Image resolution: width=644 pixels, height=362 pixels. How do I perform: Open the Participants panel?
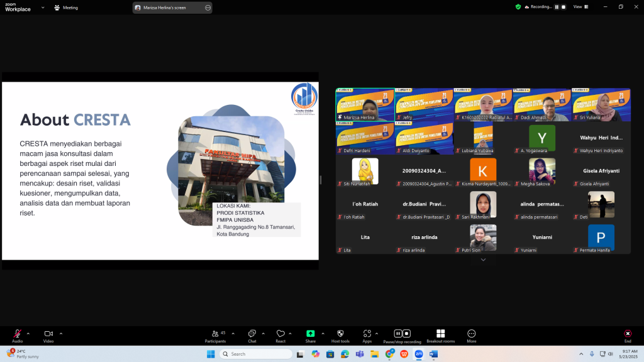[x=215, y=336]
